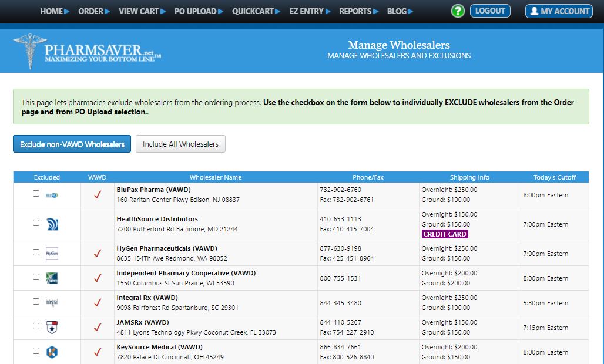Viewport: 604px width, 364px height.
Task: Click the Excluded column header
Action: point(46,177)
